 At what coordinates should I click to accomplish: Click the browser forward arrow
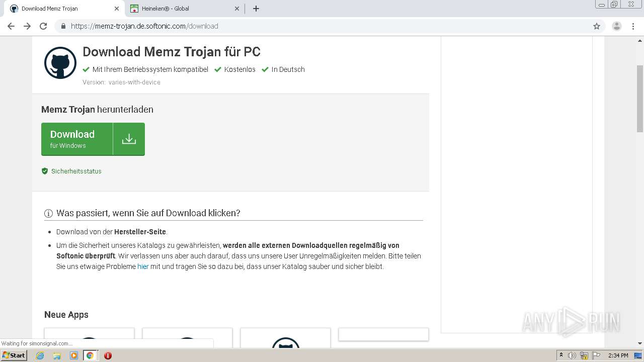pos(27,26)
